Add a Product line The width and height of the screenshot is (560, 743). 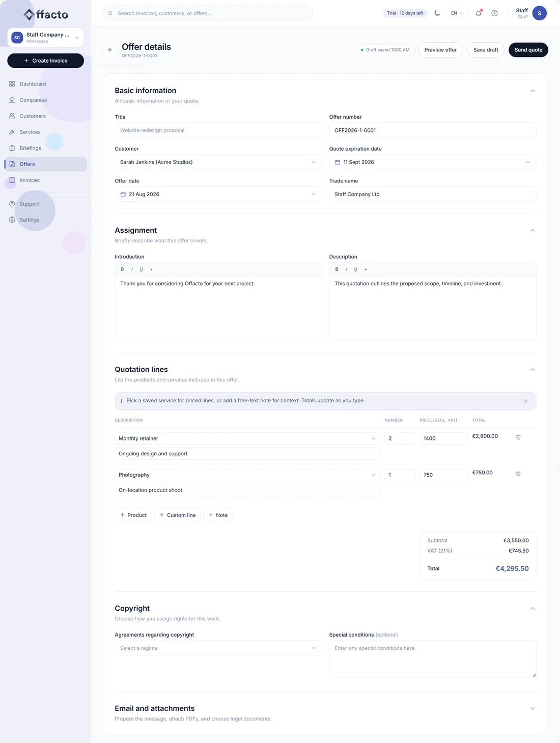(133, 515)
